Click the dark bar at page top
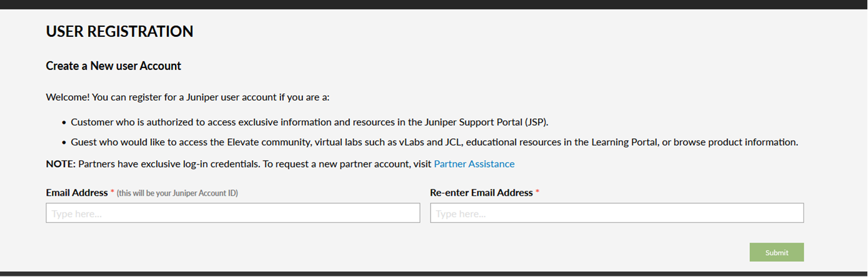 pyautogui.click(x=434, y=4)
